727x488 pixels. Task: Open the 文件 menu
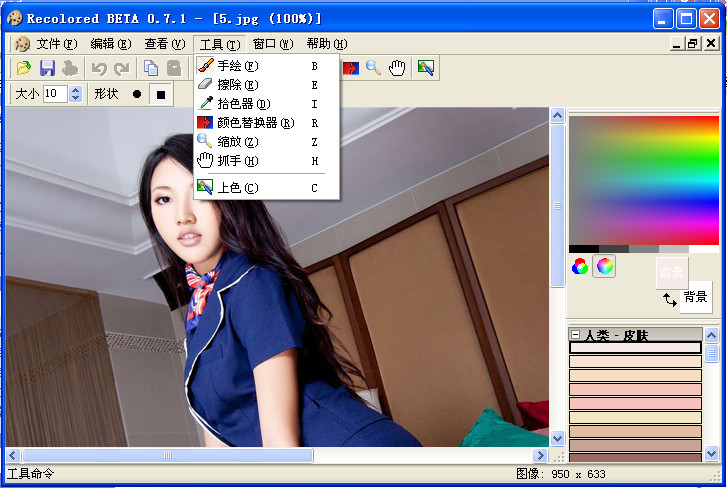pos(55,44)
